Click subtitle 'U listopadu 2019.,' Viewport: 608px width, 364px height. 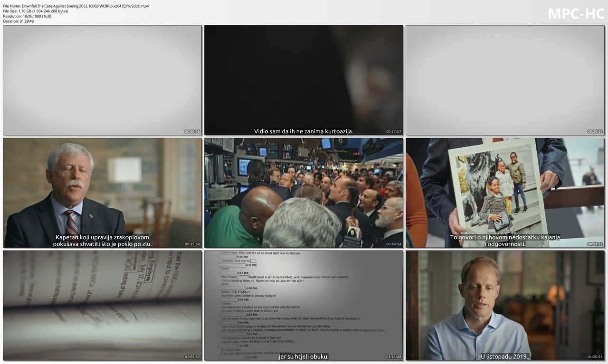click(505, 356)
